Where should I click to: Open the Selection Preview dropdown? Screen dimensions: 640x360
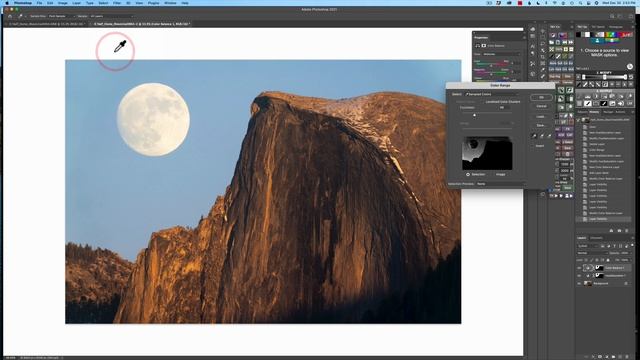tap(500, 184)
